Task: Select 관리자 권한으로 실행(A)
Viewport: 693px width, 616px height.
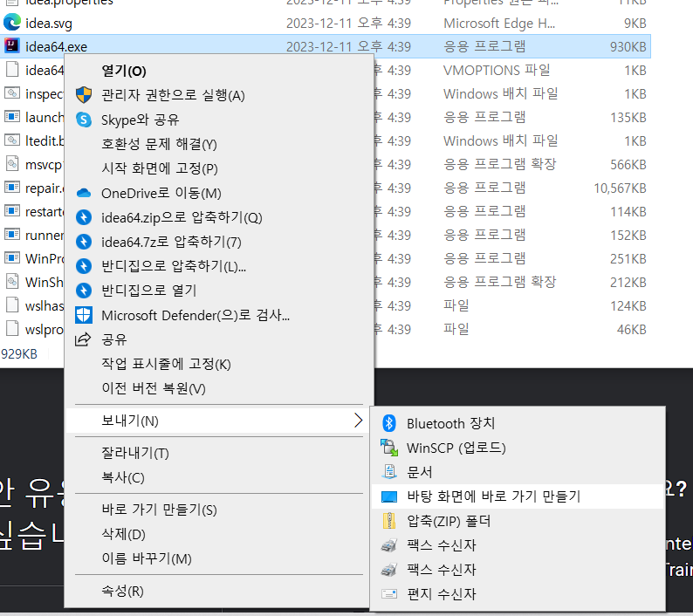Action: tap(173, 95)
